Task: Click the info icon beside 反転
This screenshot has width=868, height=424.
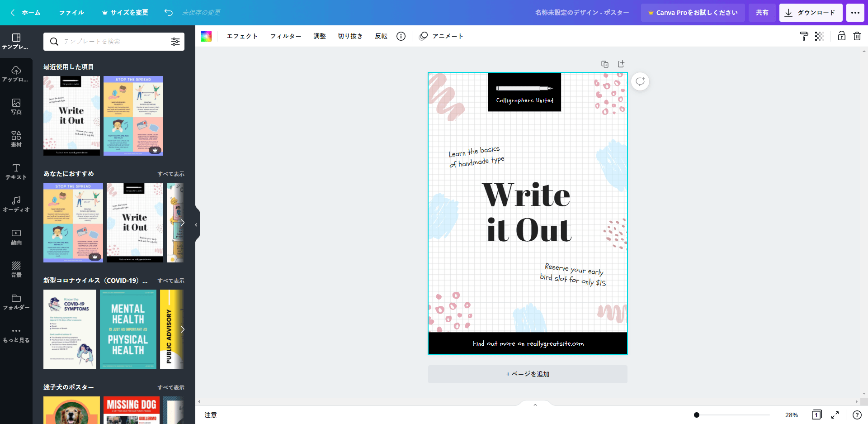Action: click(401, 36)
